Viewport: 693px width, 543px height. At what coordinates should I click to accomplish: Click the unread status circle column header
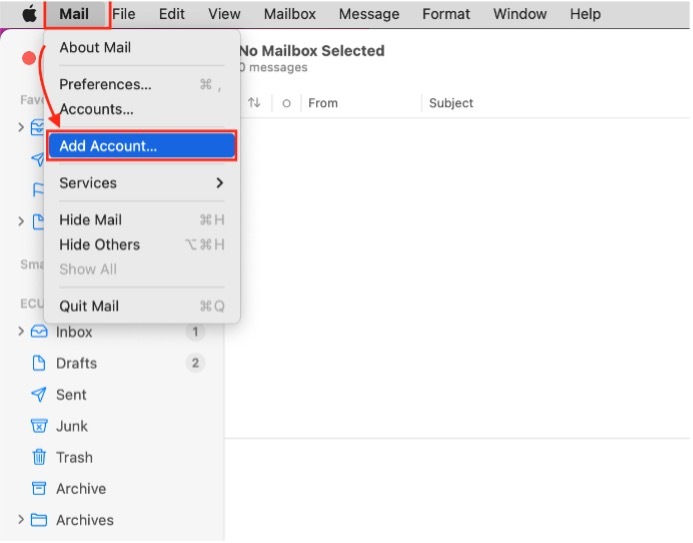(x=286, y=103)
